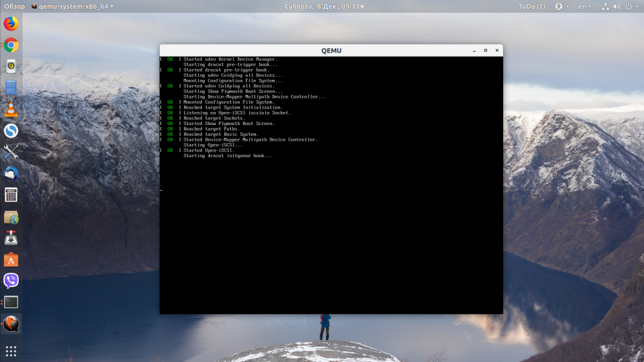
Task: Expand the accessibility menu in top bar
Action: [562, 6]
